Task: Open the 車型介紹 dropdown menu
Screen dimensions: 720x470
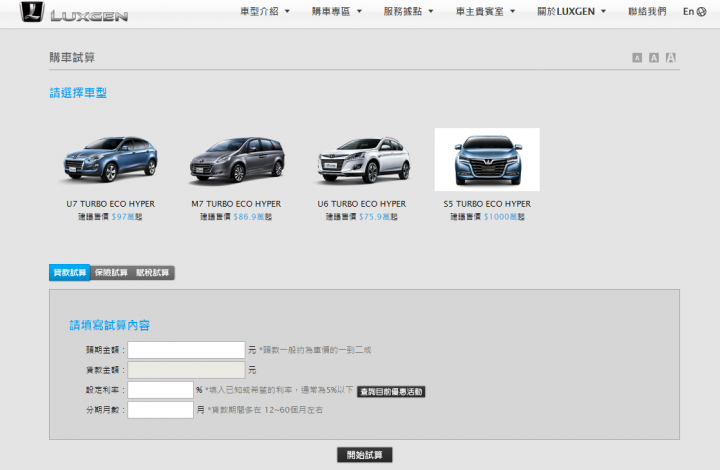Action: pos(265,11)
